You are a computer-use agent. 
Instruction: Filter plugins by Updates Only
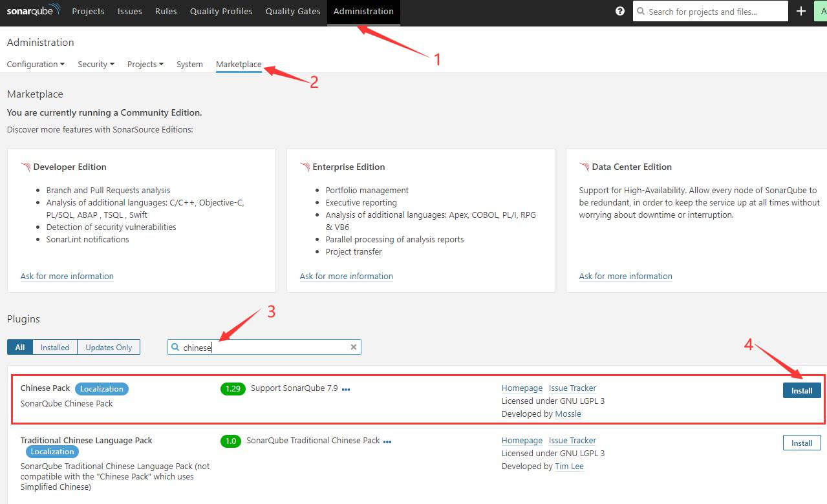pos(109,347)
